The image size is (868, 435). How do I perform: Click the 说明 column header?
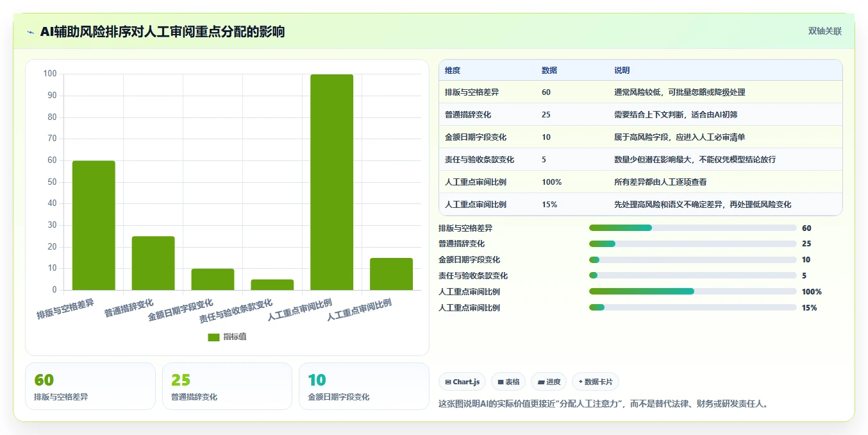(622, 71)
